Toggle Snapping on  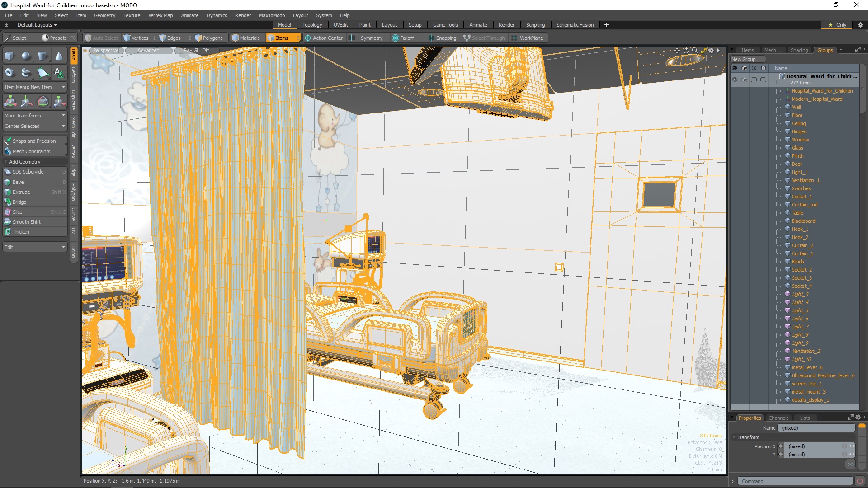coord(442,38)
